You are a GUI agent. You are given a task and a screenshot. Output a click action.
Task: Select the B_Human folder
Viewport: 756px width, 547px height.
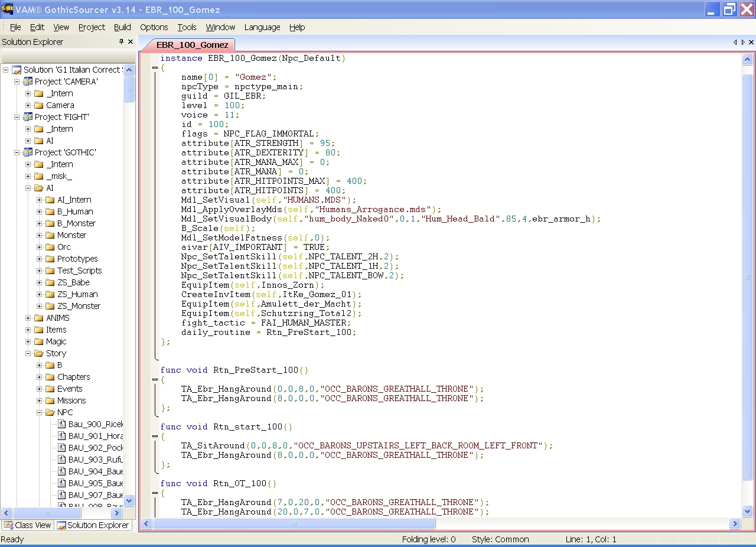[x=75, y=211]
